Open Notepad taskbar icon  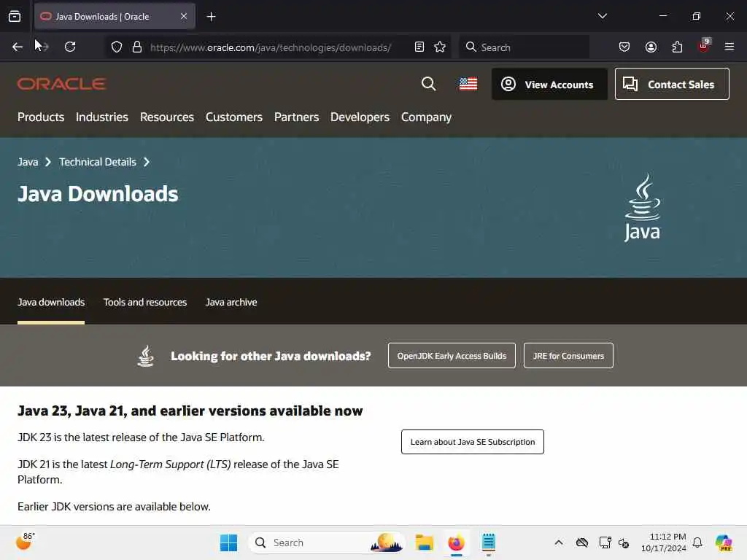(x=489, y=542)
